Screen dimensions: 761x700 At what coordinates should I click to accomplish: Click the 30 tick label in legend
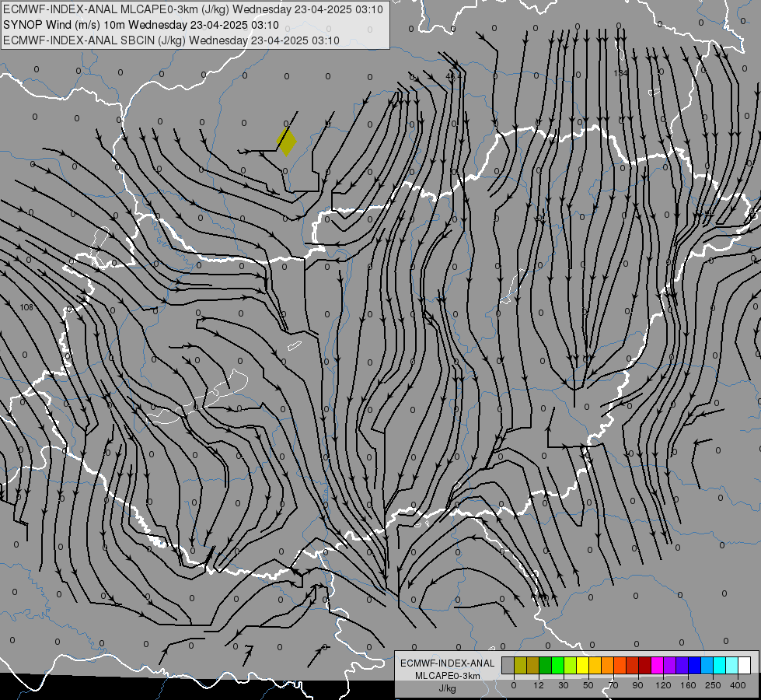point(564,685)
